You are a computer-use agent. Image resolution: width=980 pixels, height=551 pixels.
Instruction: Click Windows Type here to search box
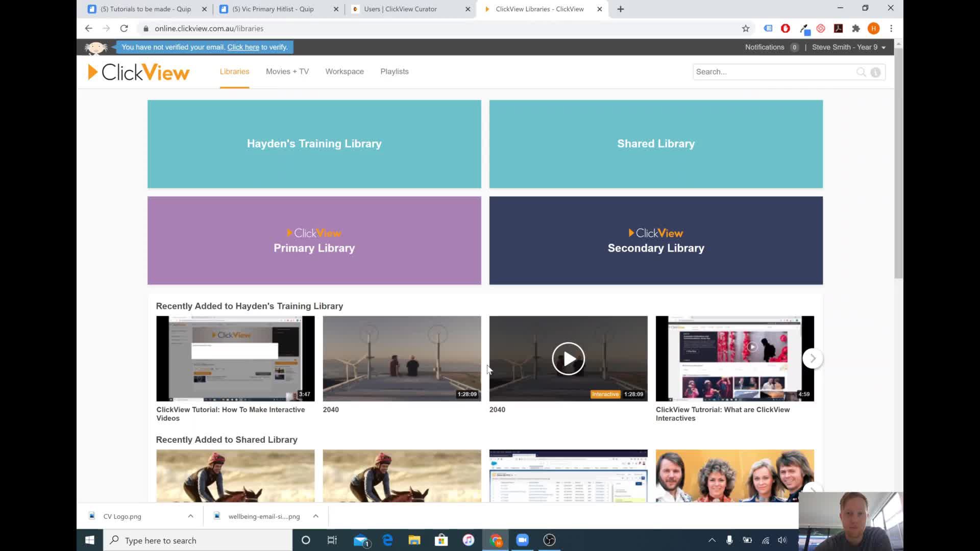[198, 540]
